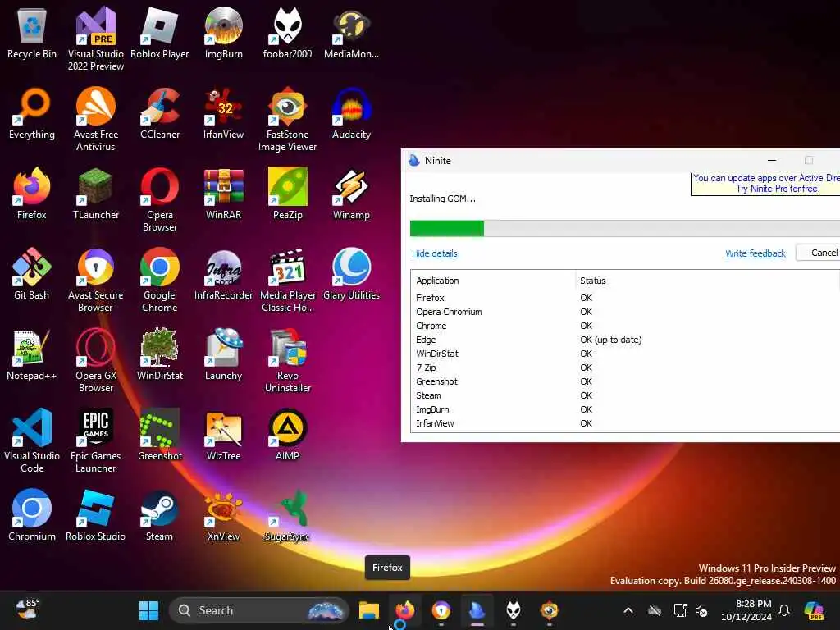Click Write feedback link in Ninite
840x630 pixels.
pos(755,253)
